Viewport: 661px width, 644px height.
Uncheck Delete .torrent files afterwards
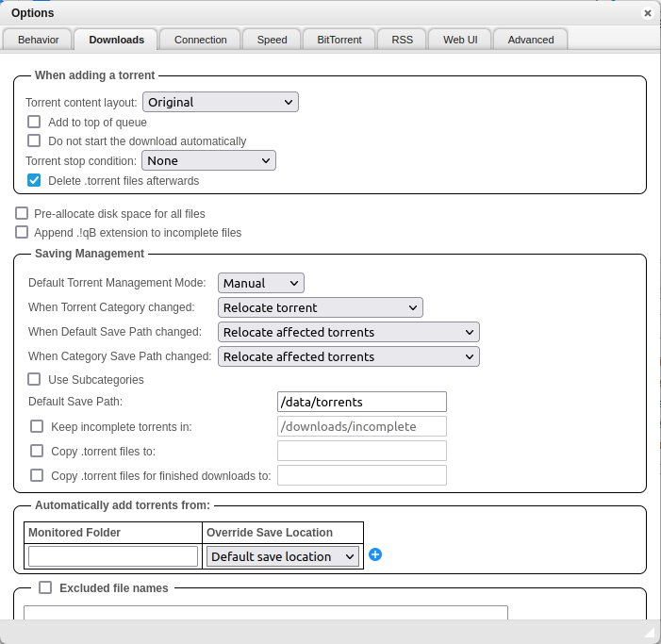(x=34, y=180)
